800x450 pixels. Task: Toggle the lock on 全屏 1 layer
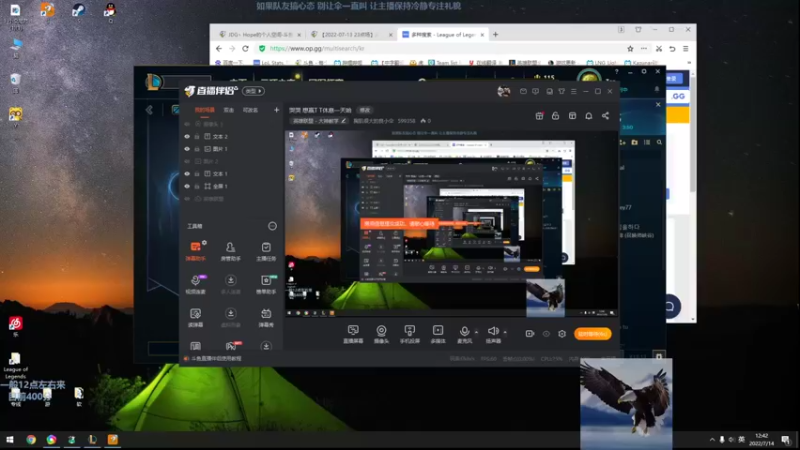click(x=197, y=186)
